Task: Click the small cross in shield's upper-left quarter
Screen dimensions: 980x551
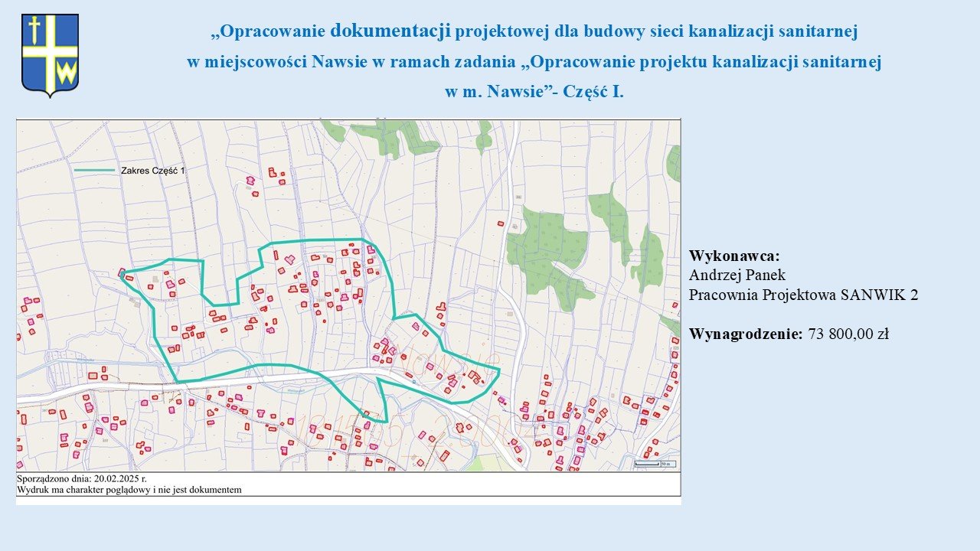Action: (34, 31)
